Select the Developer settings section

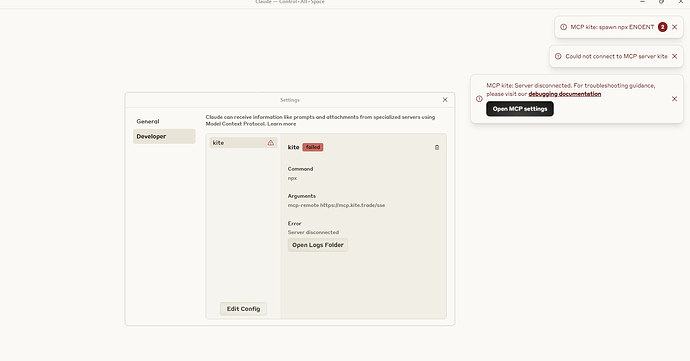164,136
